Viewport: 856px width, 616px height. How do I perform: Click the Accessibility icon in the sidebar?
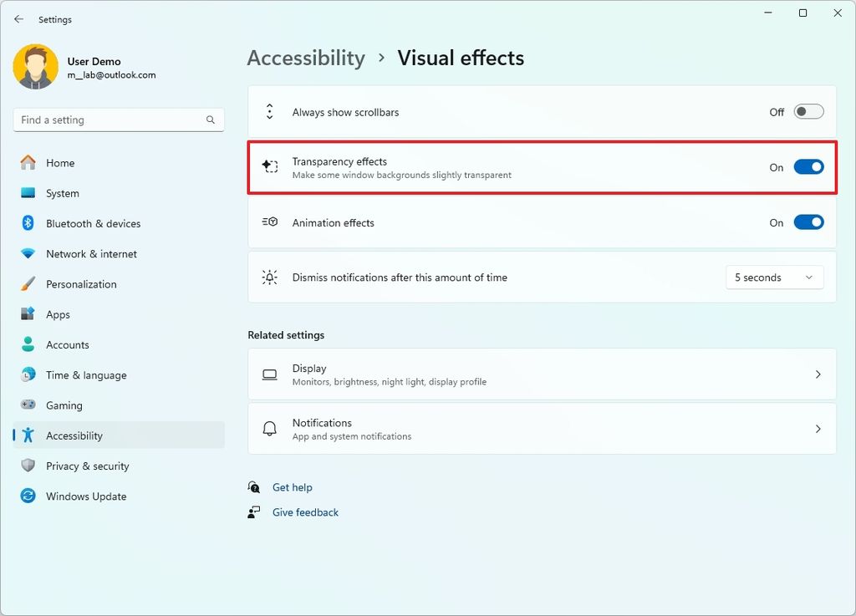click(x=28, y=435)
